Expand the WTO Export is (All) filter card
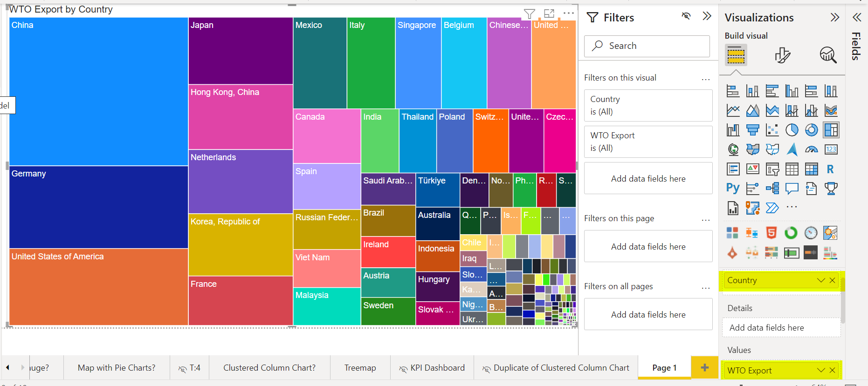868x386 pixels. [x=648, y=142]
